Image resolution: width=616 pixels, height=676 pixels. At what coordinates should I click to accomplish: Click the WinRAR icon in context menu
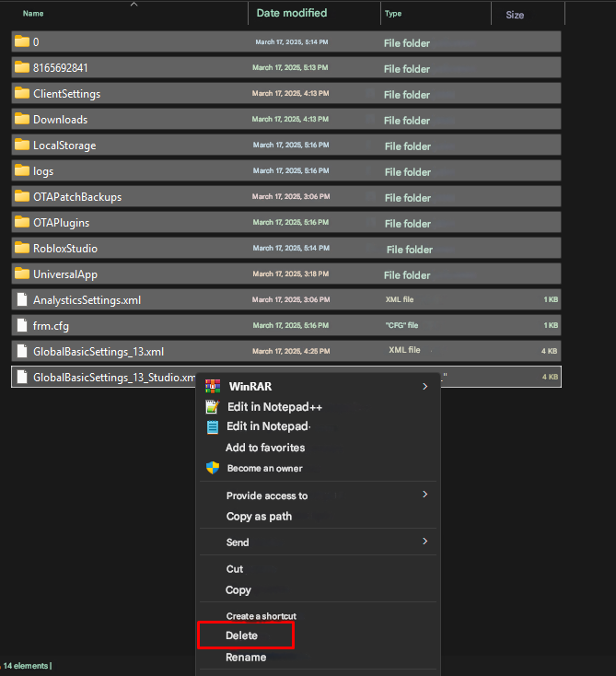click(x=213, y=387)
